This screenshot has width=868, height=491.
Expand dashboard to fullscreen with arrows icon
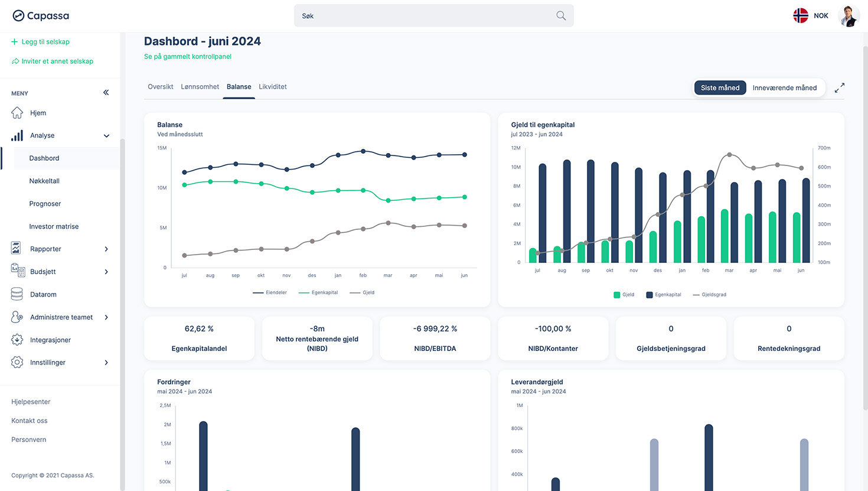click(x=839, y=87)
